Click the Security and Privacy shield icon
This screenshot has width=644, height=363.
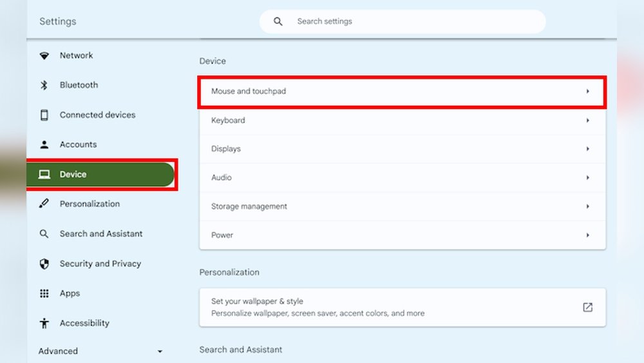[44, 264]
